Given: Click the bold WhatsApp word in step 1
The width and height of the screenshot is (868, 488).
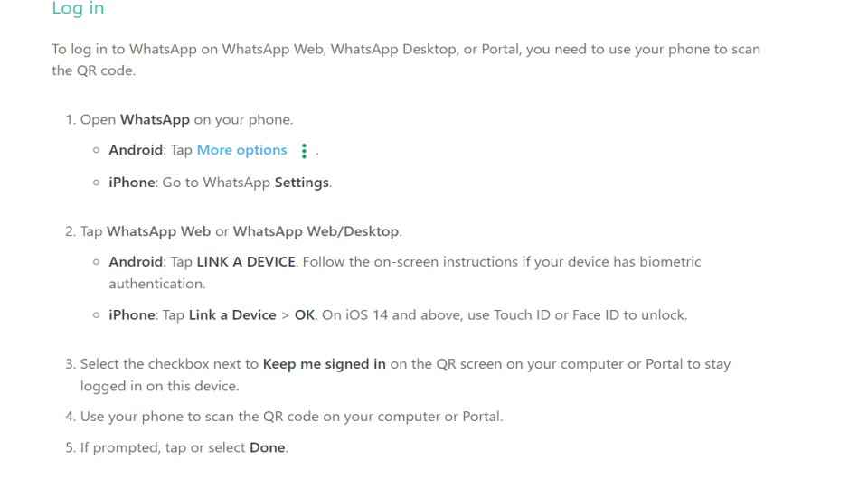Looking at the screenshot, I should pyautogui.click(x=155, y=119).
